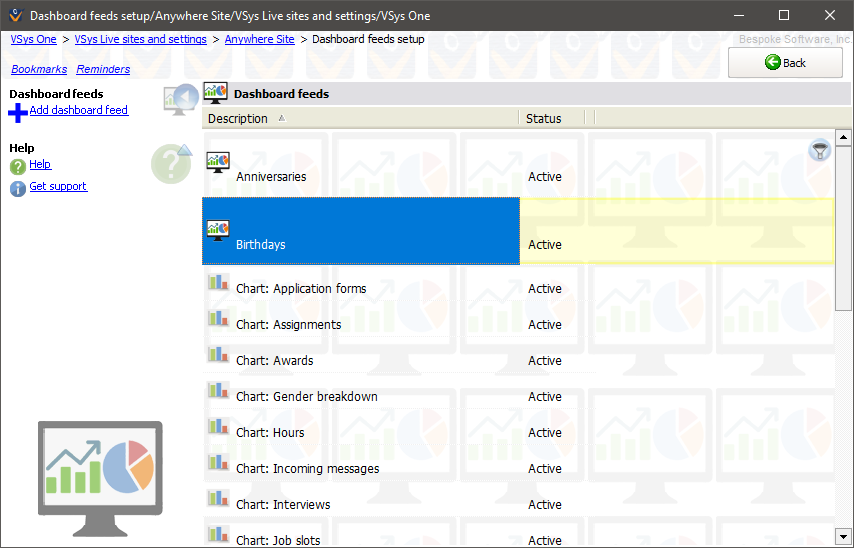Open the Bookmarks tab
This screenshot has width=854, height=548.
tap(39, 70)
